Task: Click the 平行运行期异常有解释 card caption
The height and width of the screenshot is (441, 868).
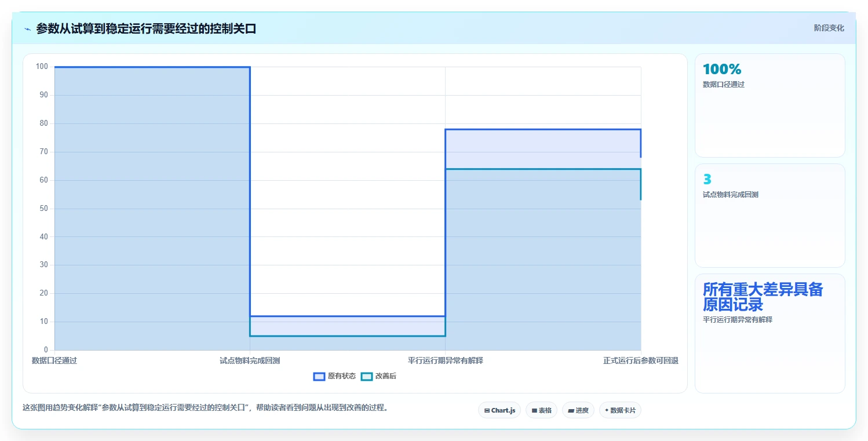Action: [737, 320]
